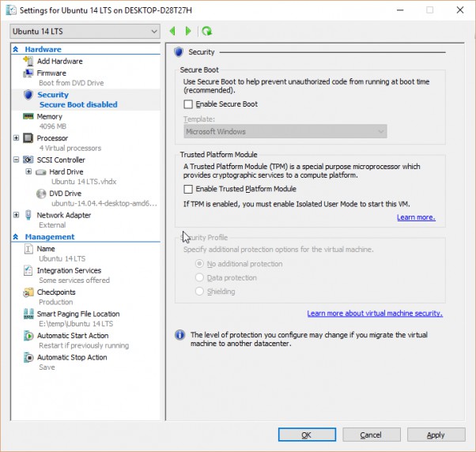Click the Firmware monitor icon

(28, 73)
